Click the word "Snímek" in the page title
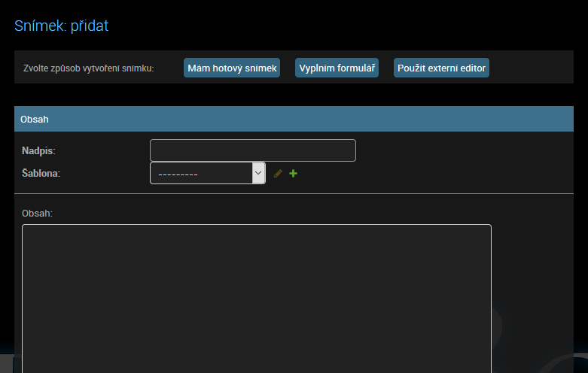Screen dimensions: 588x373 click(x=40, y=26)
